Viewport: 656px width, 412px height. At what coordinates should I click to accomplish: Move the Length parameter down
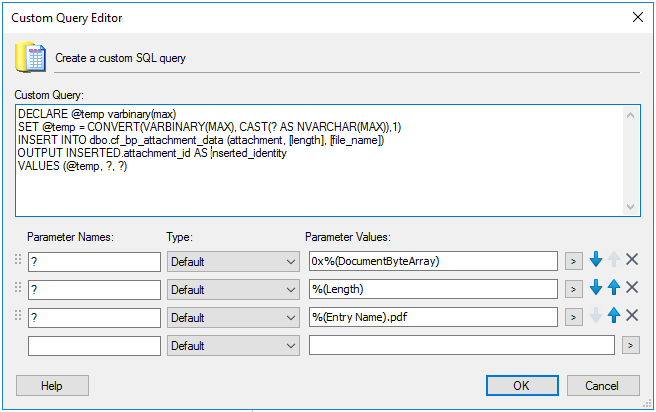pyautogui.click(x=596, y=287)
